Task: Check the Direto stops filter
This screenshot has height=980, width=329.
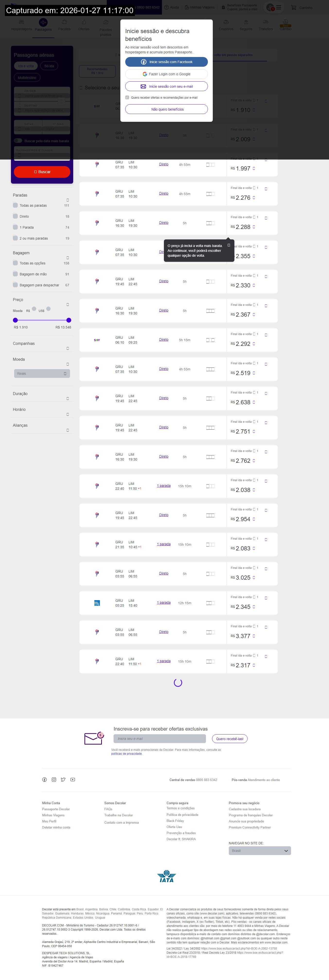Action: tap(16, 217)
